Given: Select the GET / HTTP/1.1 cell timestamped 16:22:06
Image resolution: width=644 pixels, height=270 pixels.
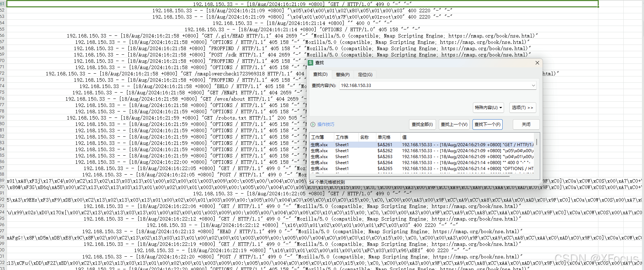Looking at the screenshot, I should [x=302, y=206].
